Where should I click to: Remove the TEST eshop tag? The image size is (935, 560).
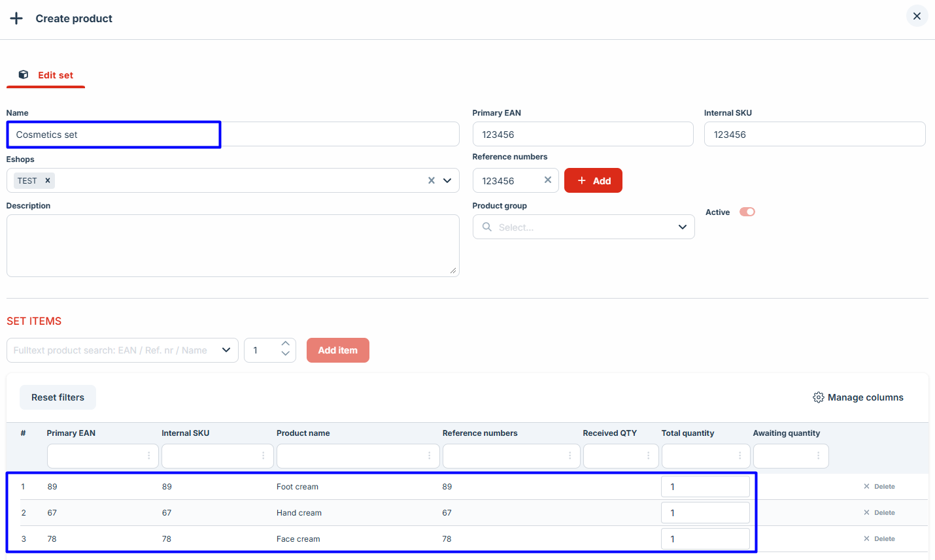point(48,180)
